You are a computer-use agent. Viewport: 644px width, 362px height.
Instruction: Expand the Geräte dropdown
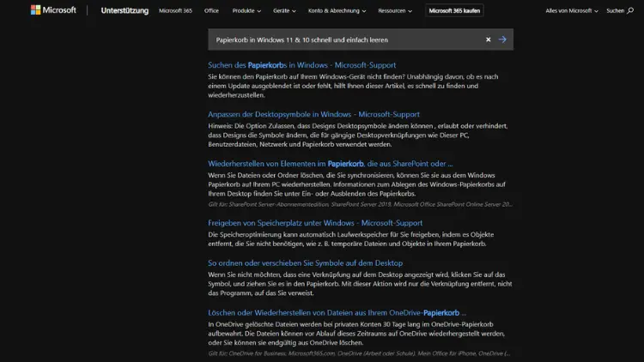point(284,10)
